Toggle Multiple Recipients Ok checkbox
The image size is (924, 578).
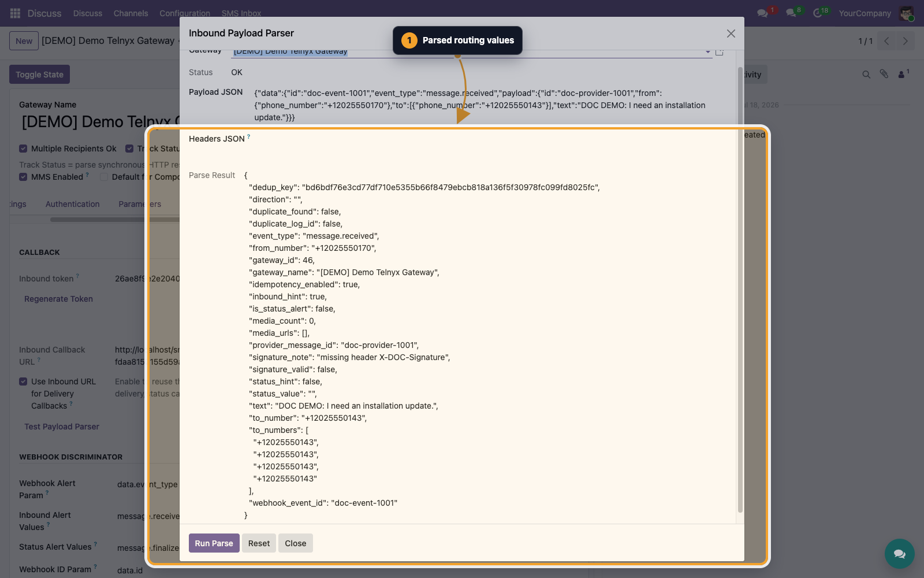pyautogui.click(x=23, y=149)
